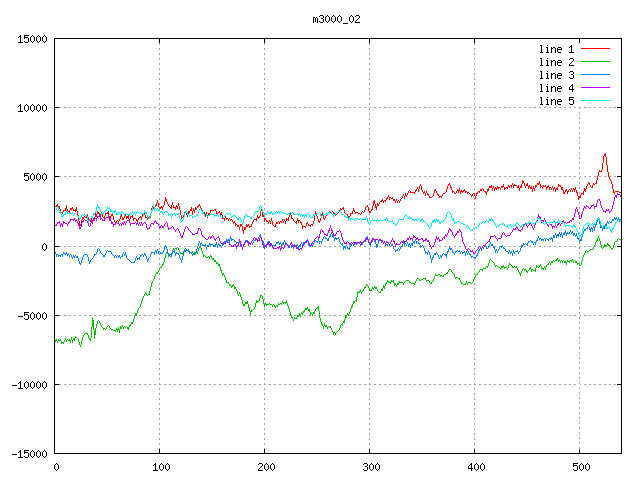Click the x-axis label 300
The width and height of the screenshot is (640, 480).
[x=371, y=467]
